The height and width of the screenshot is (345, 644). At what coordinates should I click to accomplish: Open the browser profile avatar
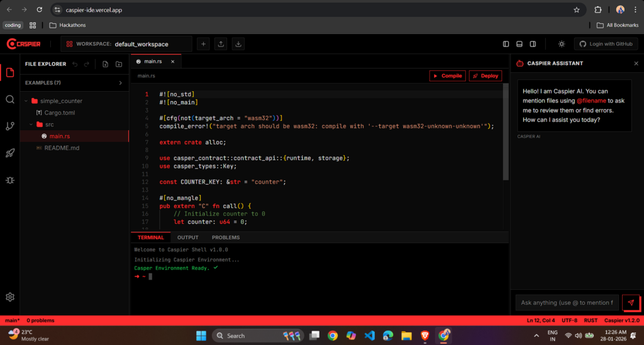tap(620, 10)
